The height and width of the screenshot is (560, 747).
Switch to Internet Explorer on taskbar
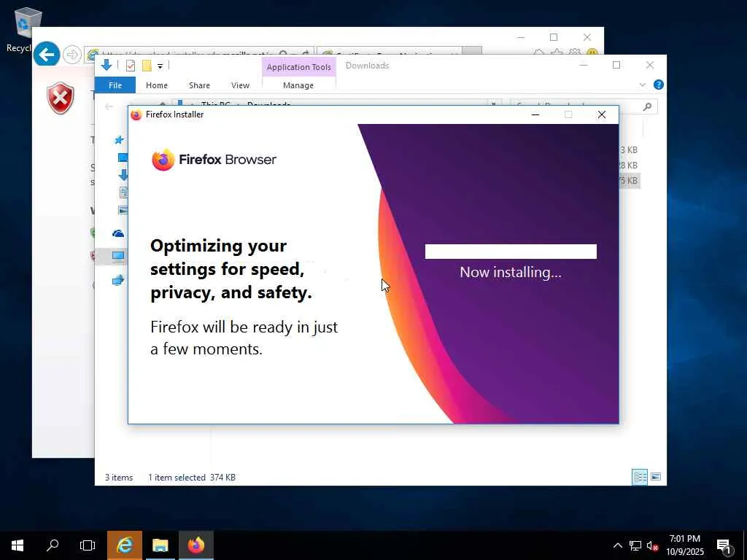[124, 545]
